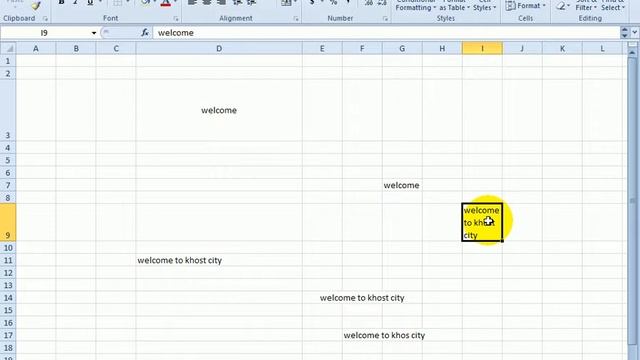Select column F header
The width and height of the screenshot is (640, 360).
coord(362,49)
